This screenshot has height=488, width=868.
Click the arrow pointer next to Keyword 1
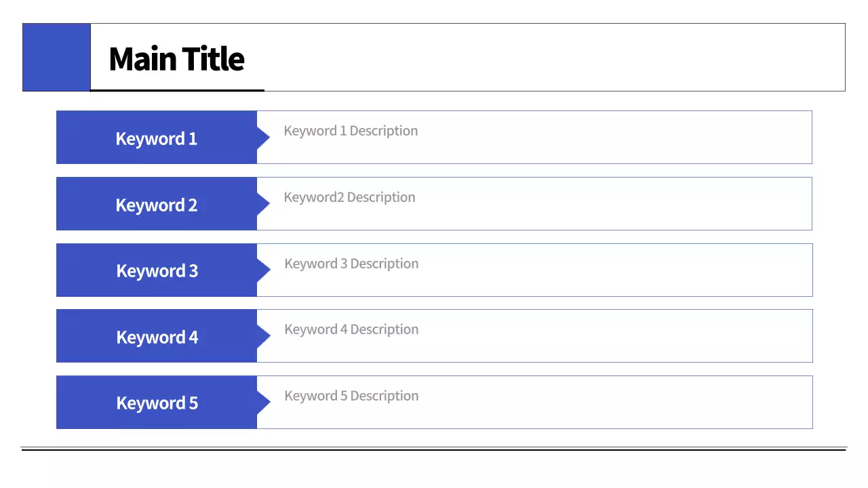coord(263,138)
